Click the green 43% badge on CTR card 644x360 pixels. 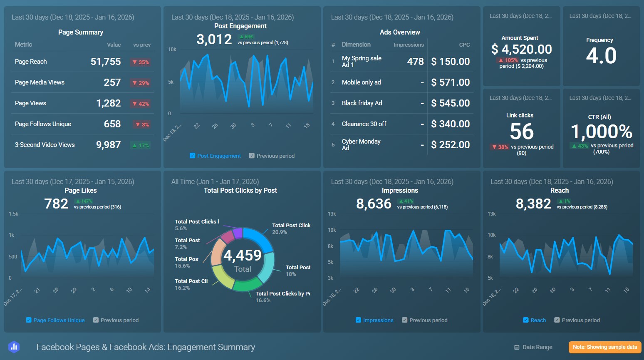[579, 146]
